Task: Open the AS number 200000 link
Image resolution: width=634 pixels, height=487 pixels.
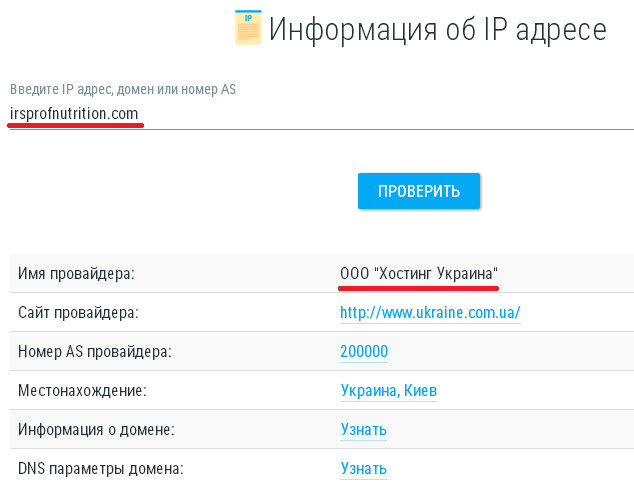Action: click(x=364, y=352)
